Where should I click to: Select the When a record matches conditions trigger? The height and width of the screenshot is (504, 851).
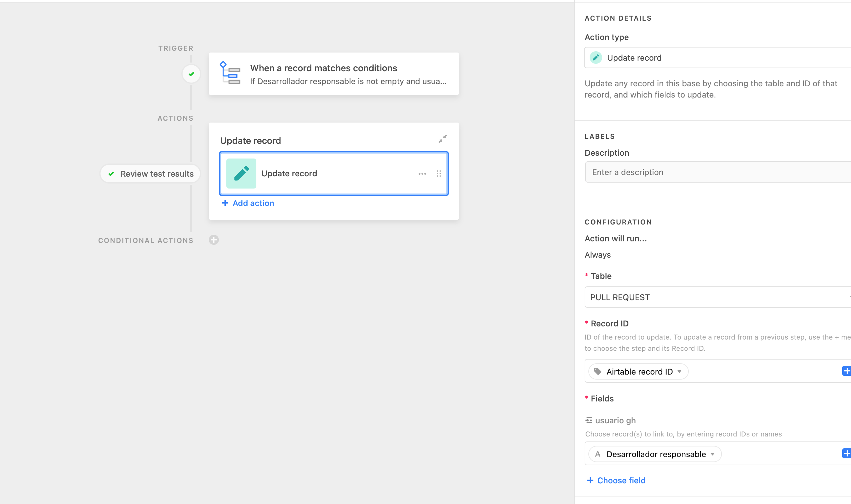click(x=334, y=74)
